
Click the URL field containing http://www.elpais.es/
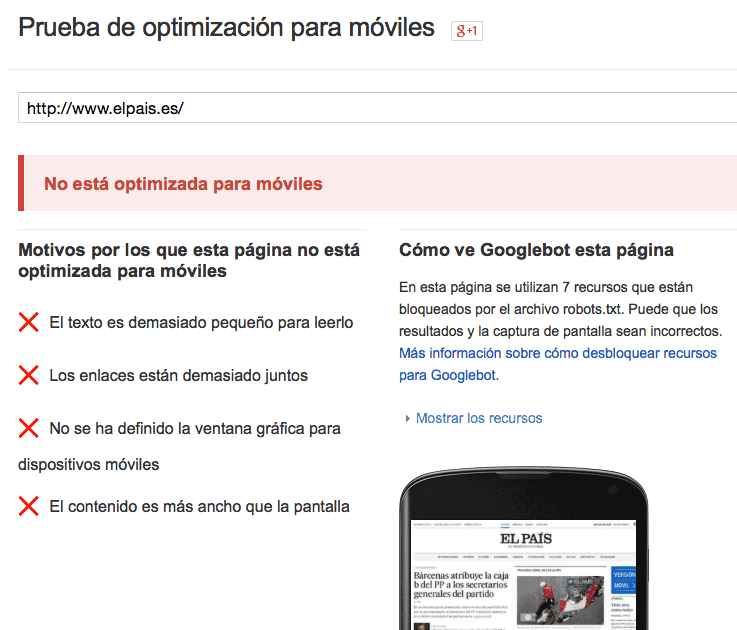377,108
